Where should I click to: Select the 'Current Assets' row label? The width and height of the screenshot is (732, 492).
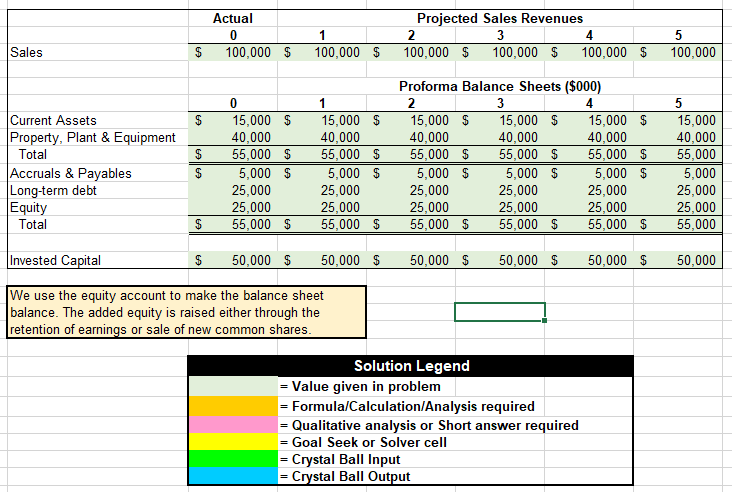[53, 120]
